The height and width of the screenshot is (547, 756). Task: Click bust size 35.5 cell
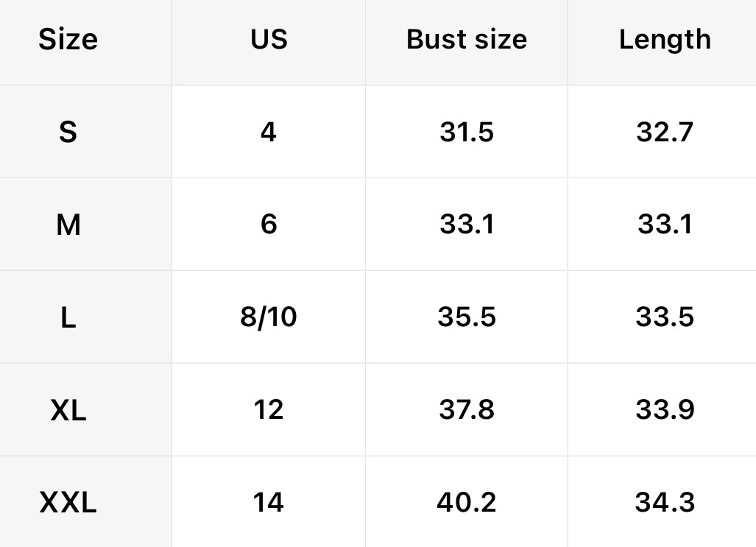click(x=467, y=317)
